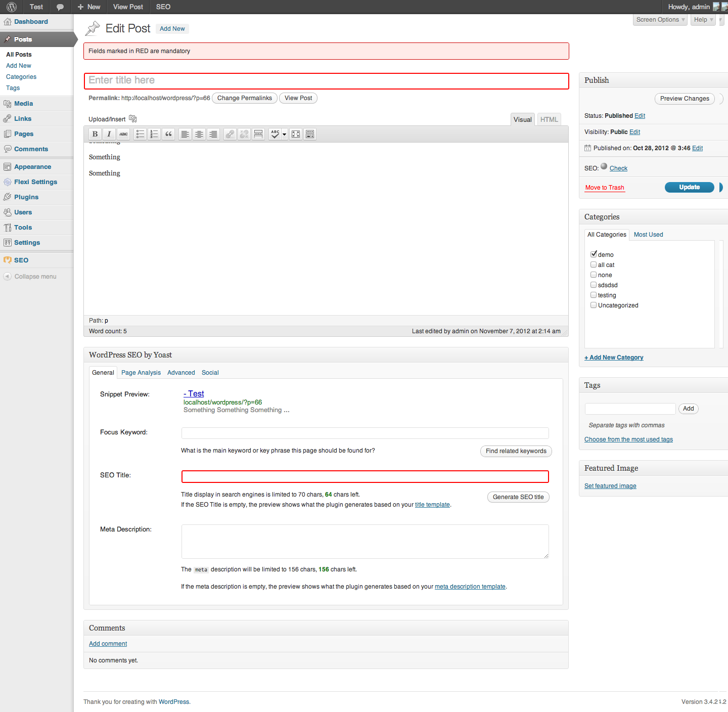
Task: Align text left
Action: coord(185,134)
